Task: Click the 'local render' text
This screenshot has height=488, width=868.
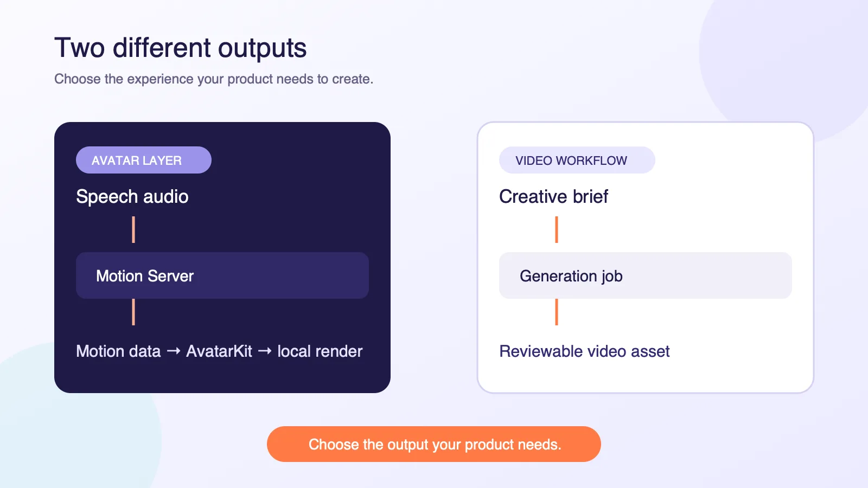Action: pyautogui.click(x=320, y=351)
